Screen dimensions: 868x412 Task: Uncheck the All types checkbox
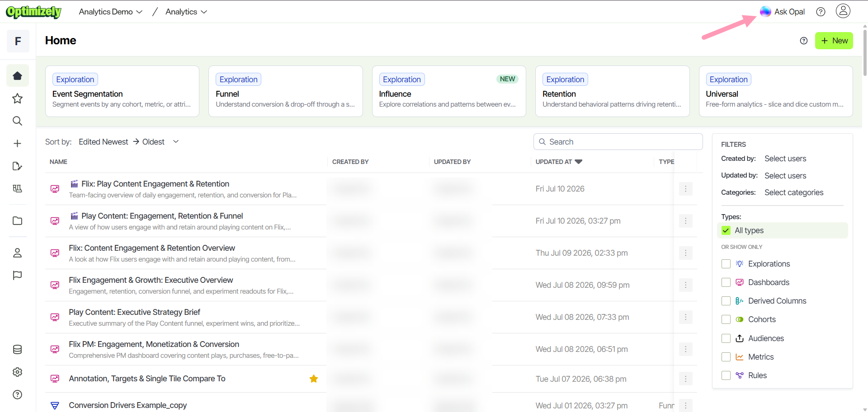click(726, 230)
